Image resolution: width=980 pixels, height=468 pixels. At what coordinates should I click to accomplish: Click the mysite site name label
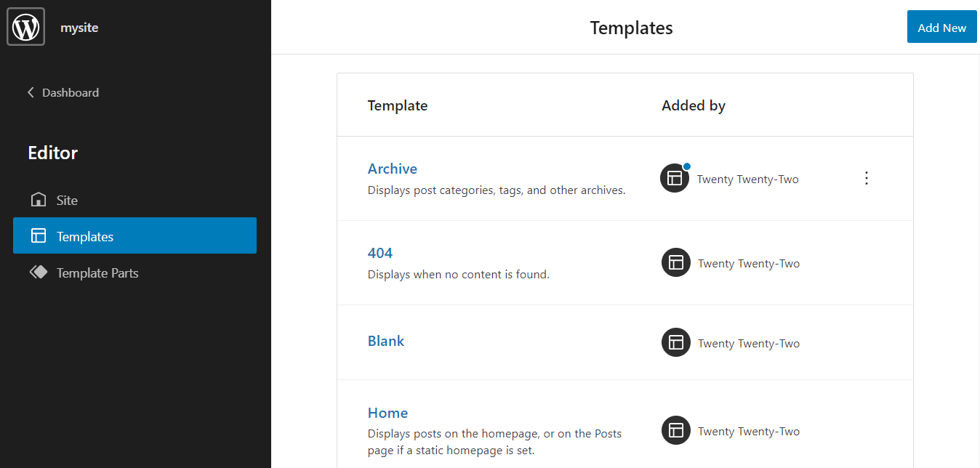79,27
